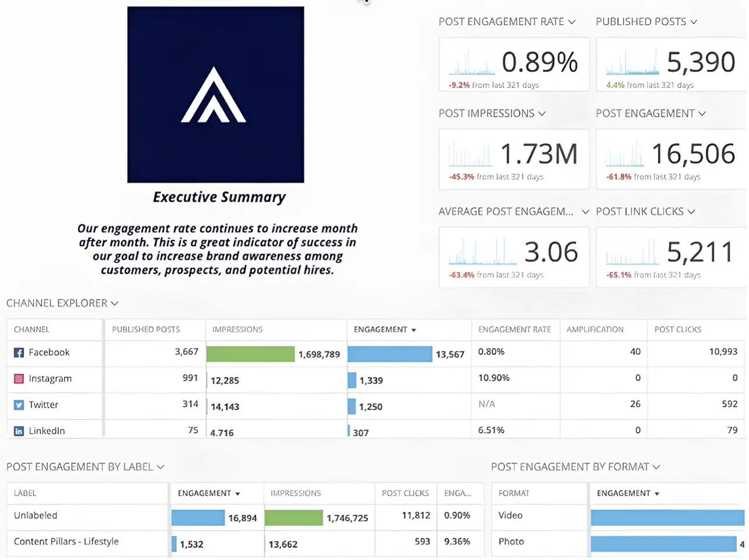Select the Facebook channel row
Viewport: 749px width, 560px height.
tap(376, 354)
